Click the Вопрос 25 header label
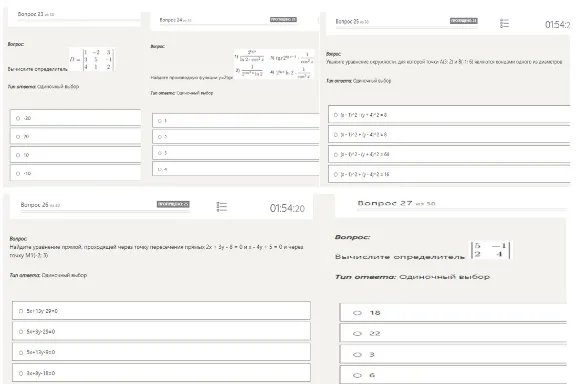Image resolution: width=576 pixels, height=384 pixels. coord(352,22)
